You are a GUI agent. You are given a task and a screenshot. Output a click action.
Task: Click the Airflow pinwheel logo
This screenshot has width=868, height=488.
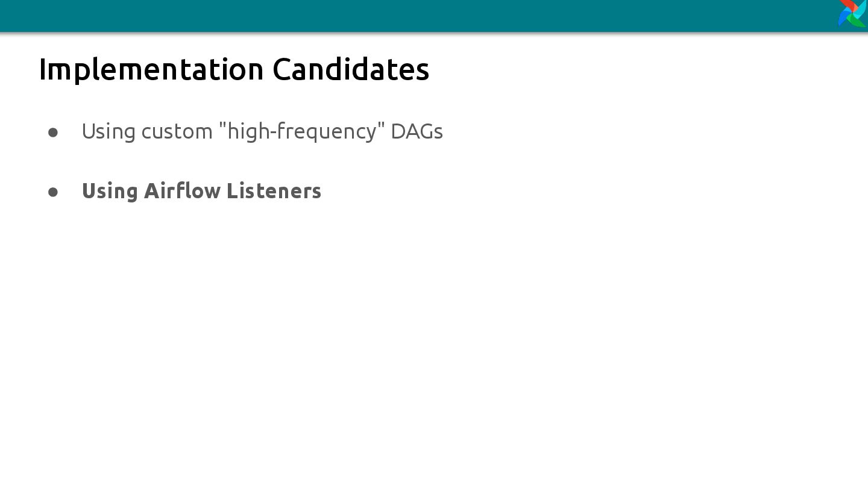pyautogui.click(x=853, y=13)
